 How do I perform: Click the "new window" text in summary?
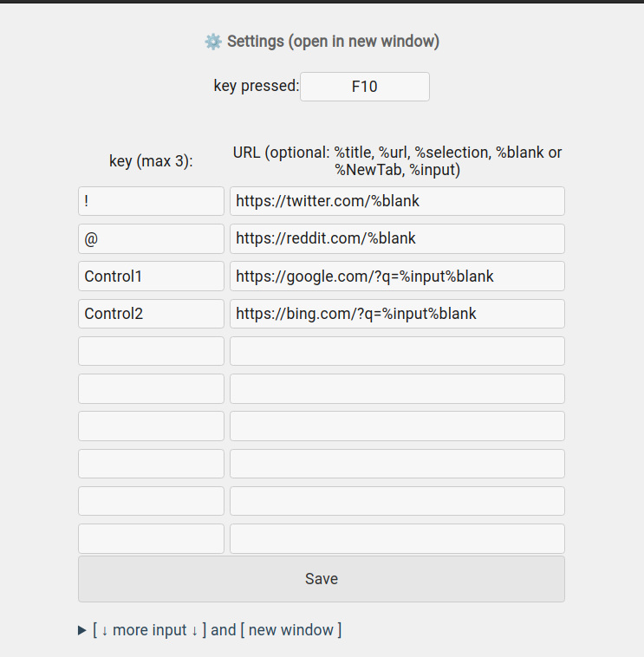[x=295, y=630]
